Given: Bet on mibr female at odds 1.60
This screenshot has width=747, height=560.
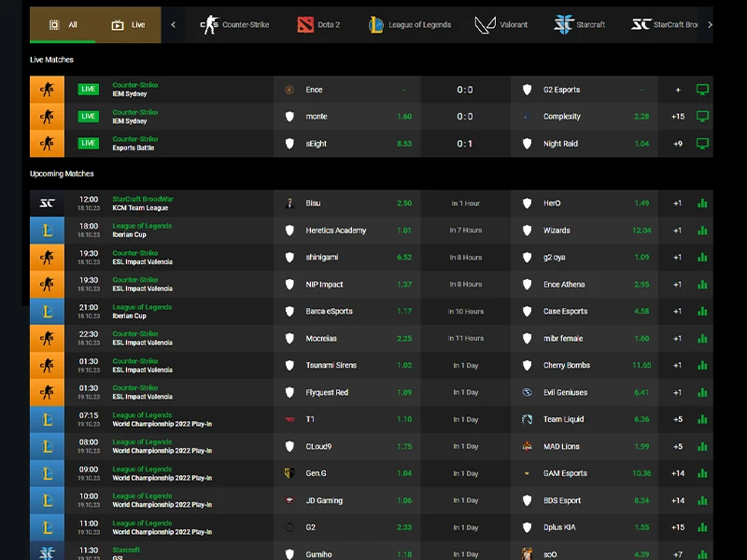Looking at the screenshot, I should pos(641,339).
